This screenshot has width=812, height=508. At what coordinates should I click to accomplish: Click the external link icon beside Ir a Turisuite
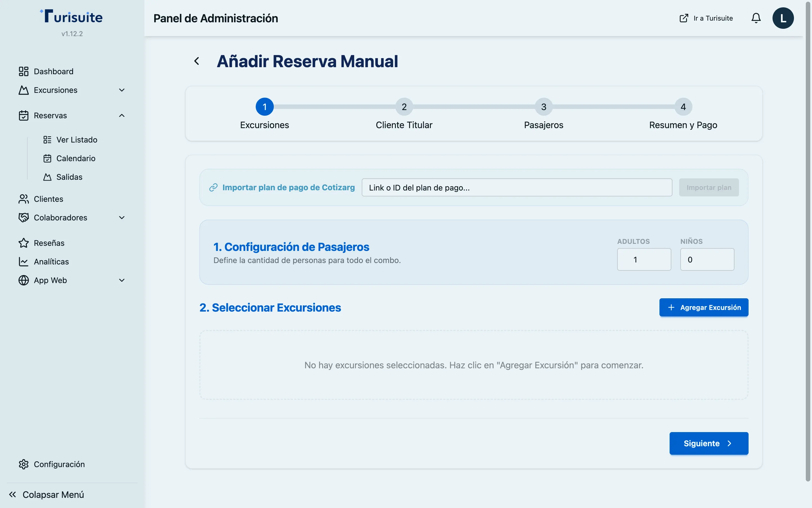(x=684, y=18)
